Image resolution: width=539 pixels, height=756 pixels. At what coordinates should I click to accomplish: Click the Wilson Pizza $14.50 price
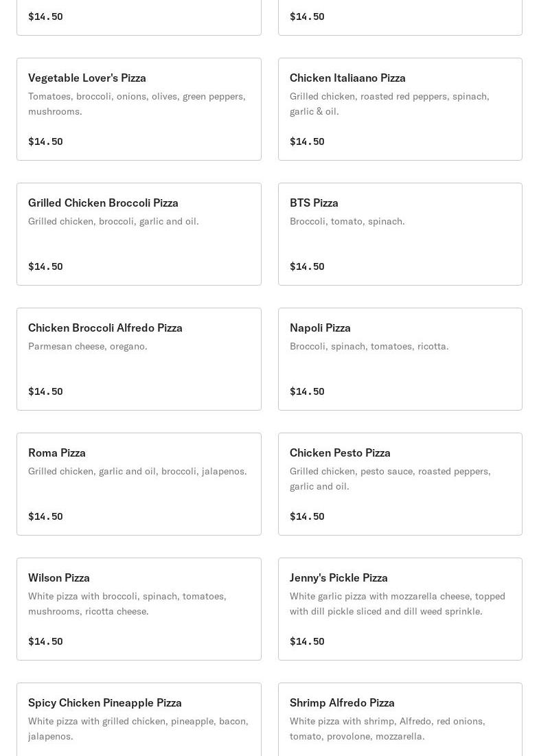(45, 641)
